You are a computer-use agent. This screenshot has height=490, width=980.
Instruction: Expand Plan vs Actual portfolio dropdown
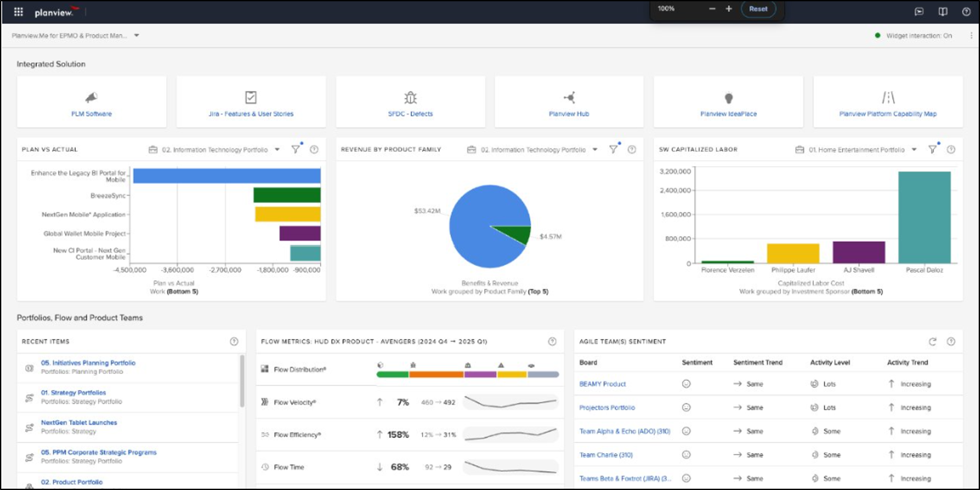tap(277, 149)
